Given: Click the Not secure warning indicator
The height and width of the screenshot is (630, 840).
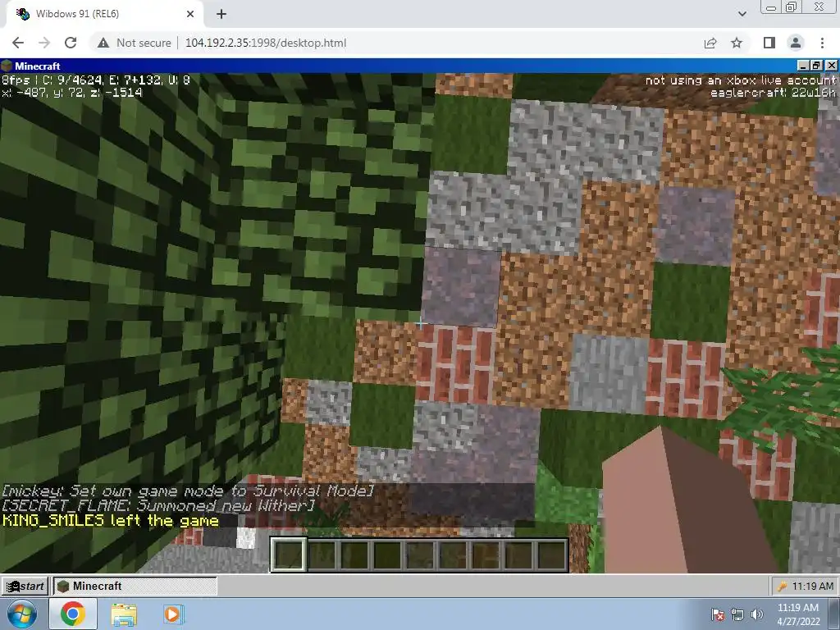Looking at the screenshot, I should click(135, 43).
